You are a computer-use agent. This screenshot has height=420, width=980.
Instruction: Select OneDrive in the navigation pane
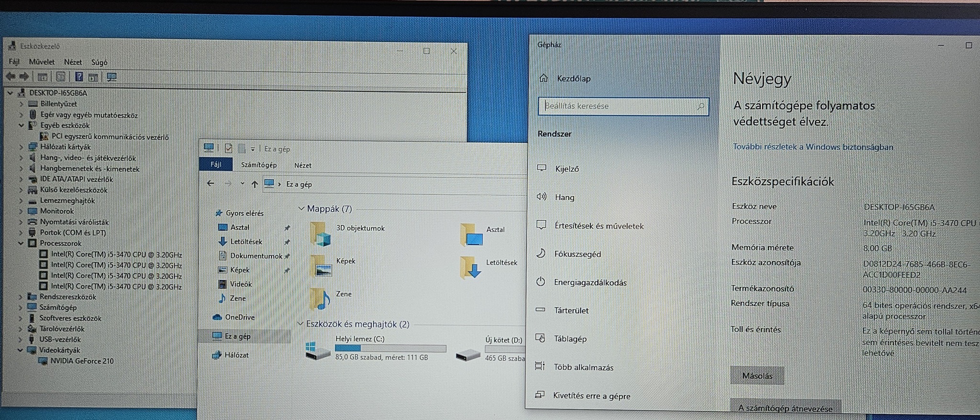point(240,317)
